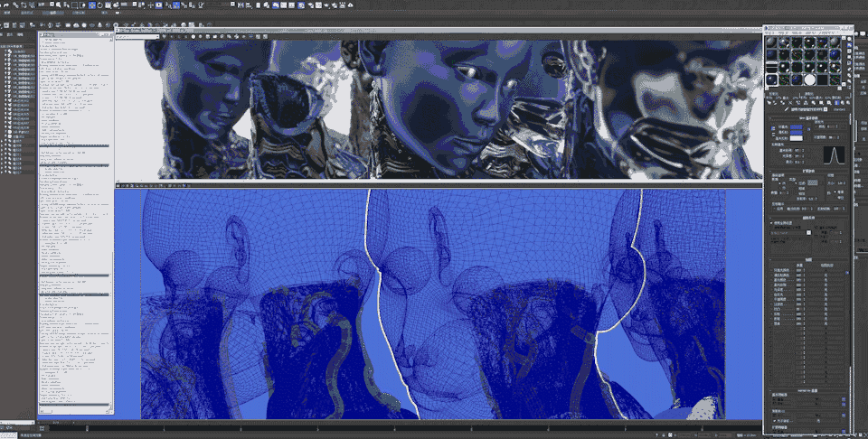Select the outlined active blue material slot
Screen dimensions: 868x439
771,79
